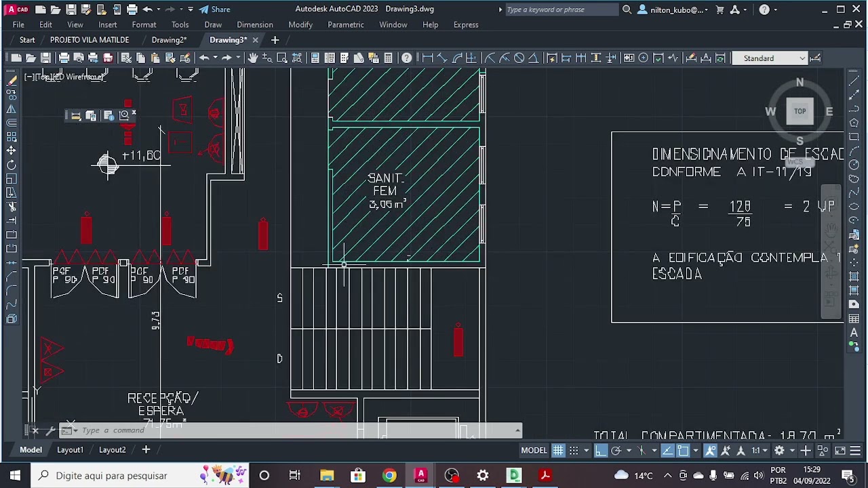The width and height of the screenshot is (868, 488).
Task: Click the Windows Start button
Action: click(x=15, y=475)
